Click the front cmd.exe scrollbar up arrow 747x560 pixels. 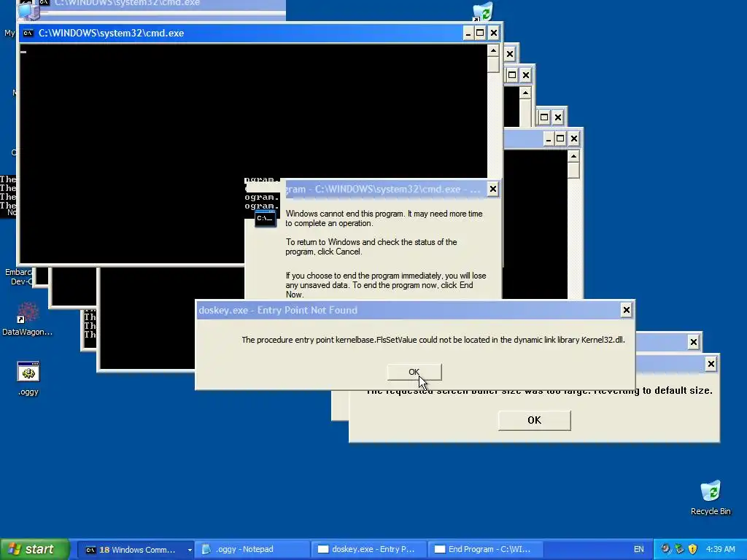493,50
